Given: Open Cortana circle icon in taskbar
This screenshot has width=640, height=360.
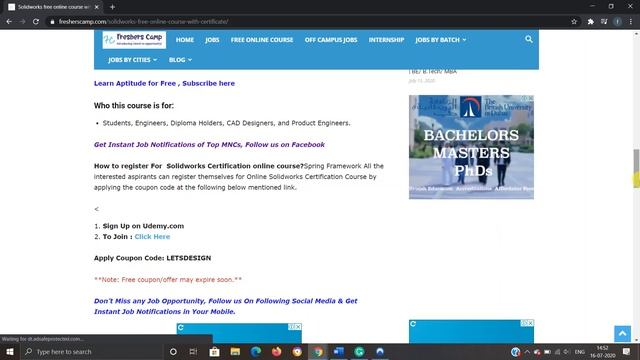Looking at the screenshot, I should [x=173, y=351].
